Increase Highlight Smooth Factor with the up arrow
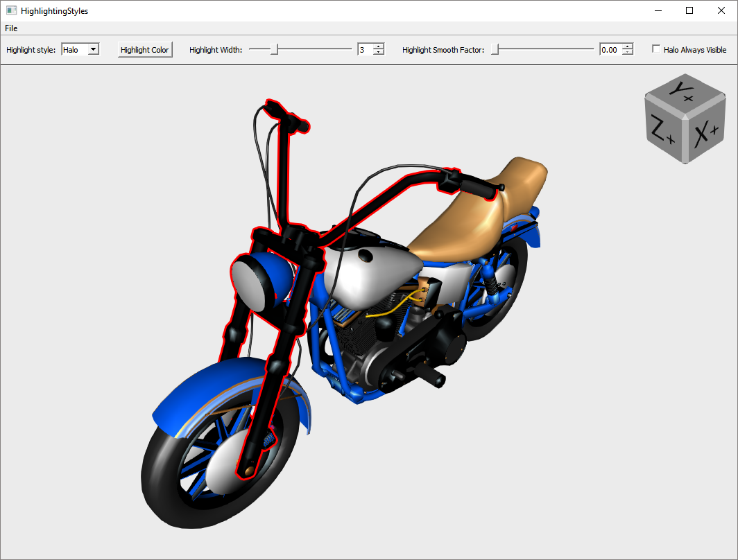738x560 pixels. coord(627,46)
